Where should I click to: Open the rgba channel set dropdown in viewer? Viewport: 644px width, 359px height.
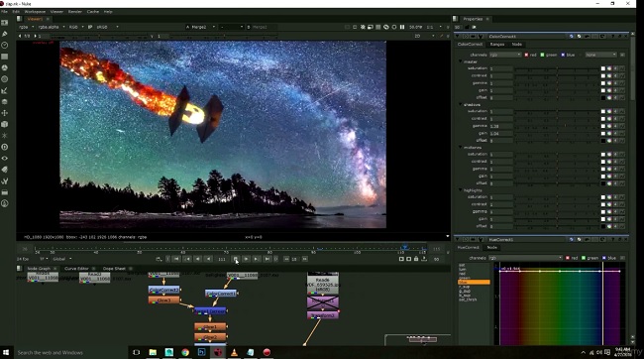pyautogui.click(x=27, y=27)
